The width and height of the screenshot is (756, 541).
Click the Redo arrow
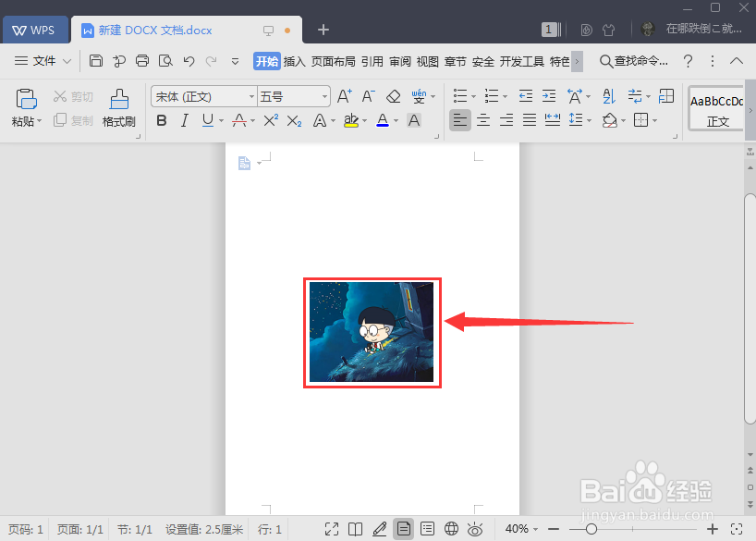tap(211, 61)
